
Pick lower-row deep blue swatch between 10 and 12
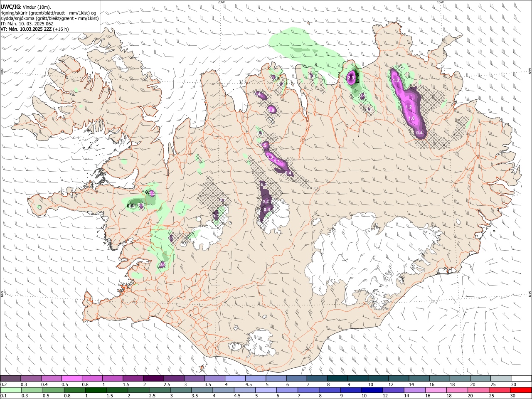372,390
